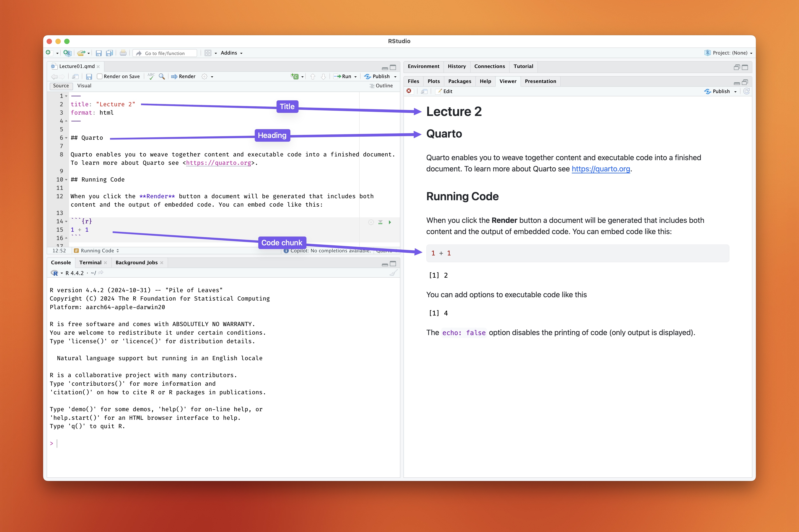Refresh the Viewer pane
Viewport: 799px width, 532px height.
746,91
